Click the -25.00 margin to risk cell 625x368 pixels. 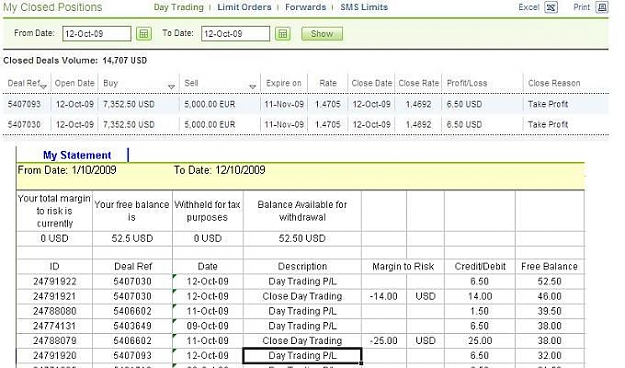pyautogui.click(x=383, y=340)
